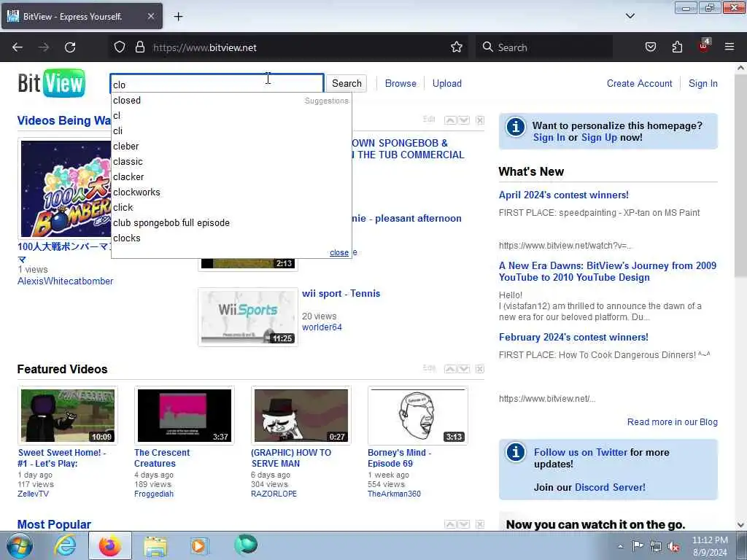Select the 'classic' search suggestion
This screenshot has width=747, height=560.
[x=231, y=161]
